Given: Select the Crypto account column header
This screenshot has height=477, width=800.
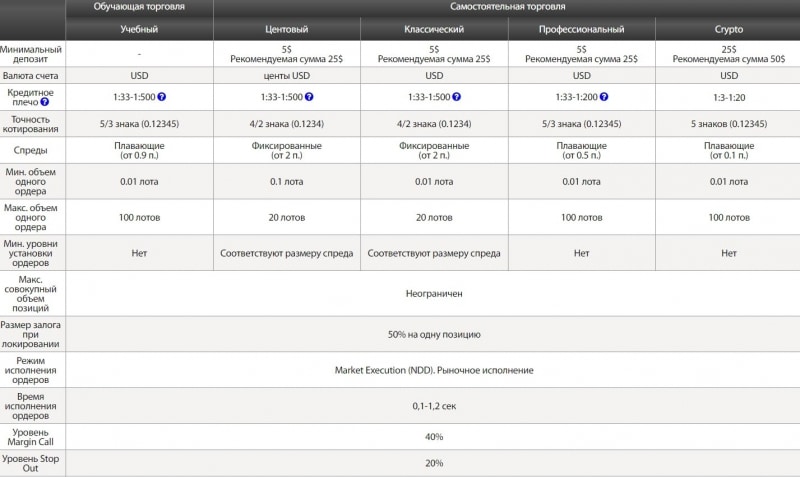Looking at the screenshot, I should pos(729,29).
